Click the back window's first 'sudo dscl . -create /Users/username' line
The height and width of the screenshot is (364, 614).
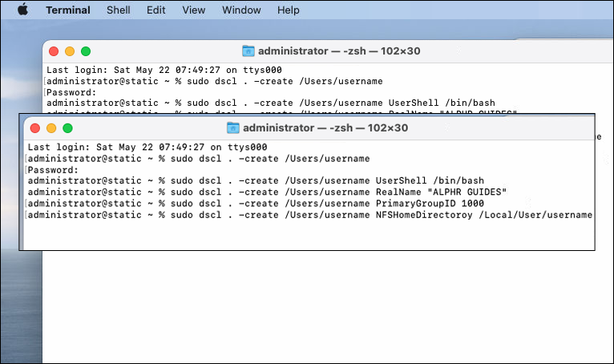(x=215, y=82)
